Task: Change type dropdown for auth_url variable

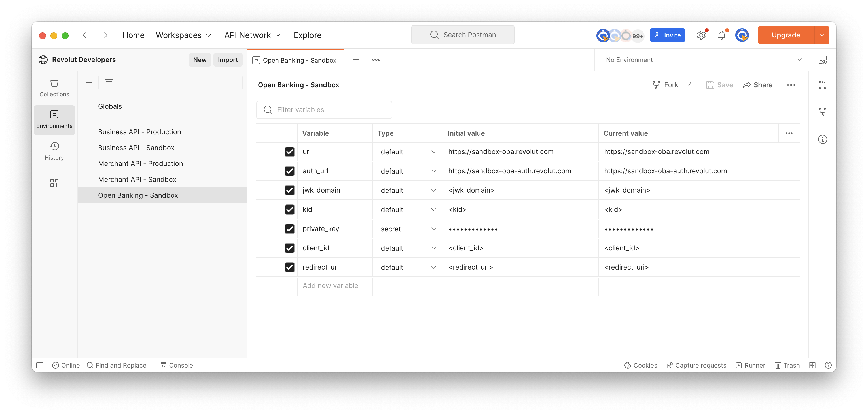Action: coord(408,171)
